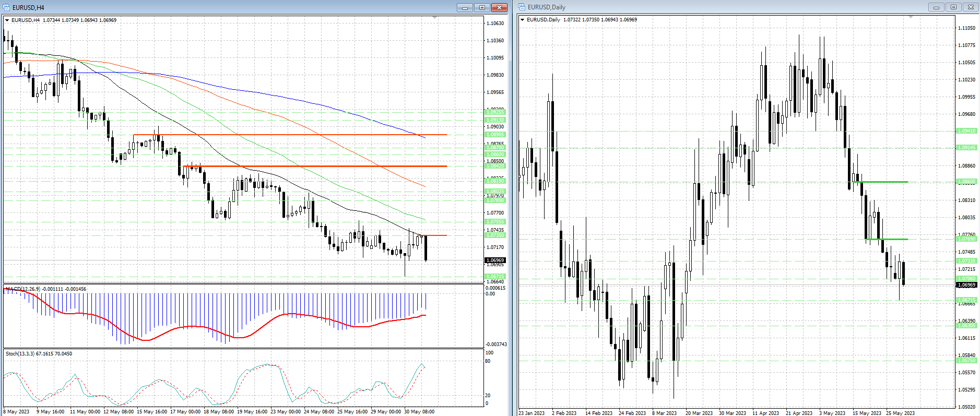Restore the EURUSD,H4 chart window
This screenshot has height=416, width=980.
pos(482,7)
